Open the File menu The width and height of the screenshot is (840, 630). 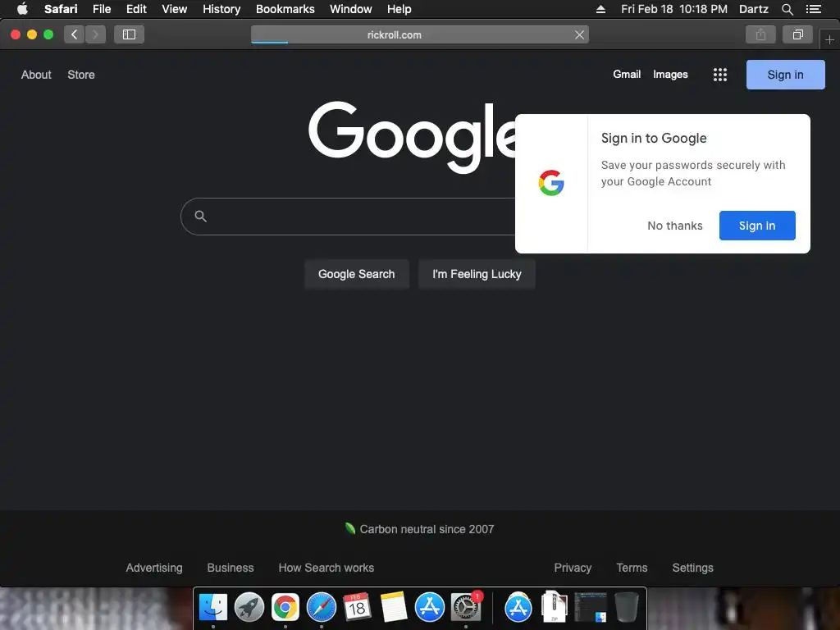(102, 9)
